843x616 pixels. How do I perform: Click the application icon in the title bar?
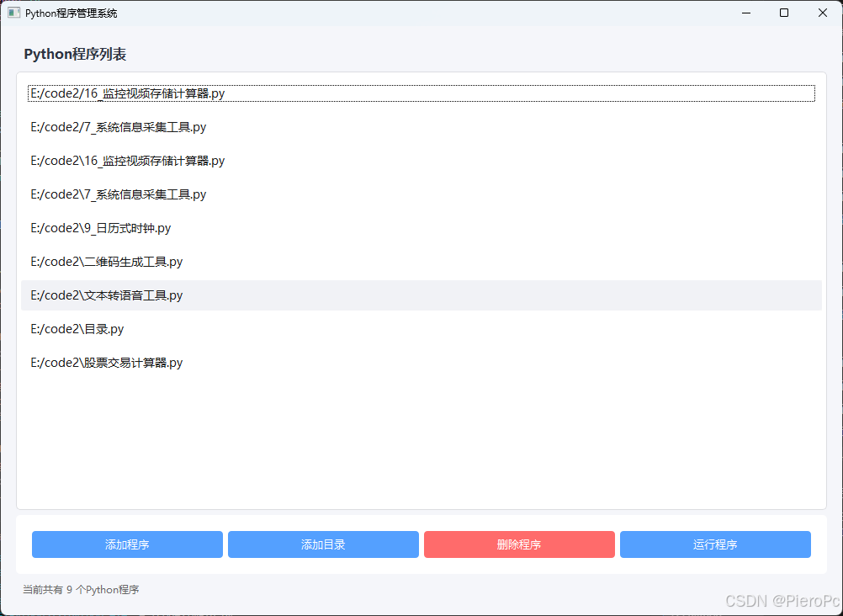pos(13,13)
